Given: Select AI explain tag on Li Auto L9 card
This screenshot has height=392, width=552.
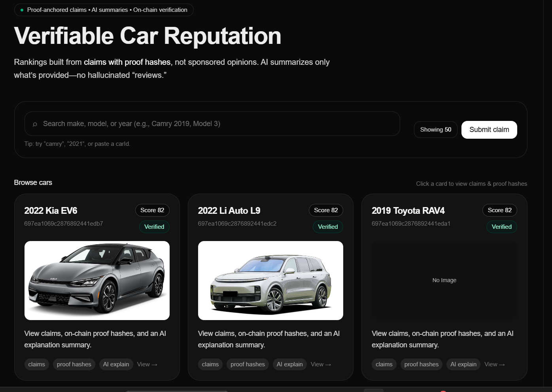Looking at the screenshot, I should coord(289,364).
